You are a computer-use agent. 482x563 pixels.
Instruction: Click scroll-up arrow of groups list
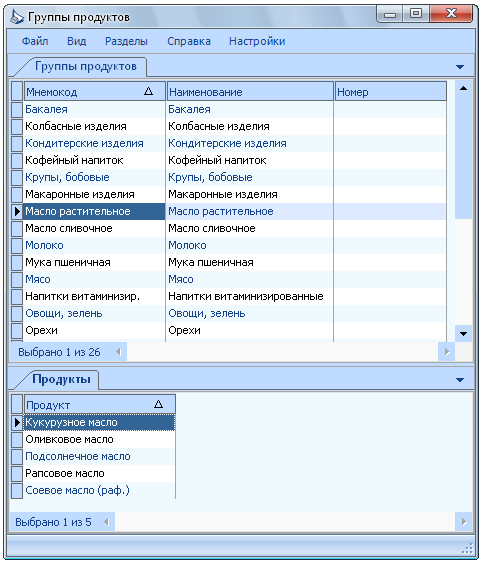click(x=463, y=88)
